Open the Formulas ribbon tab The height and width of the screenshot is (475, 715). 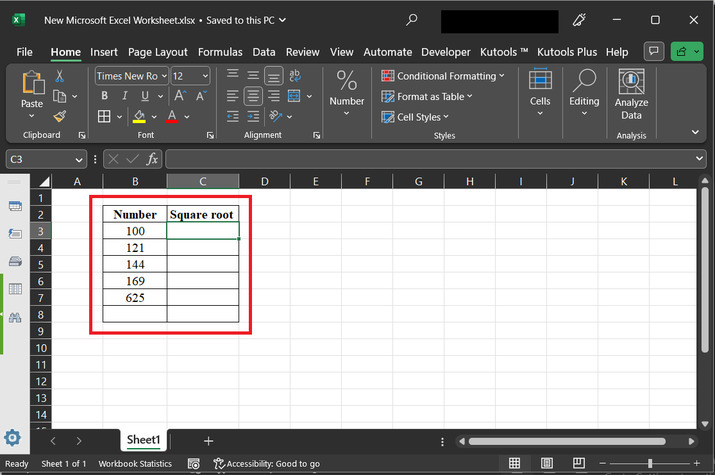tap(219, 52)
